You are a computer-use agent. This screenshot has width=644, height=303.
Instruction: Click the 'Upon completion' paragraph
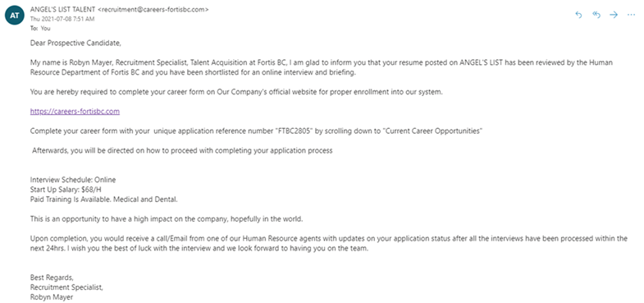(329, 244)
